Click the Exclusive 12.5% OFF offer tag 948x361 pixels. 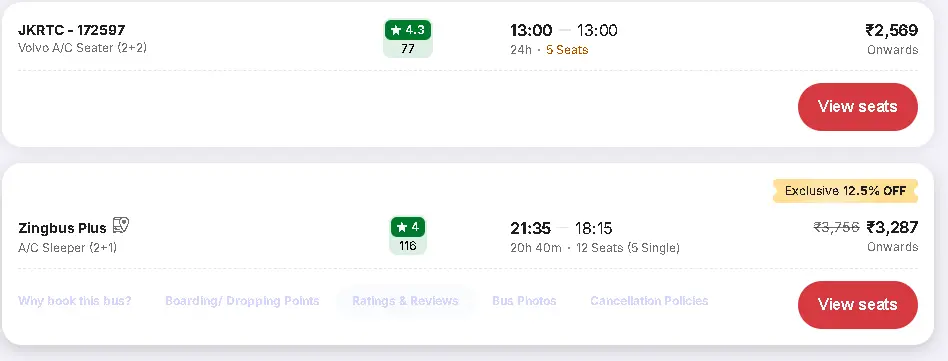pyautogui.click(x=845, y=190)
